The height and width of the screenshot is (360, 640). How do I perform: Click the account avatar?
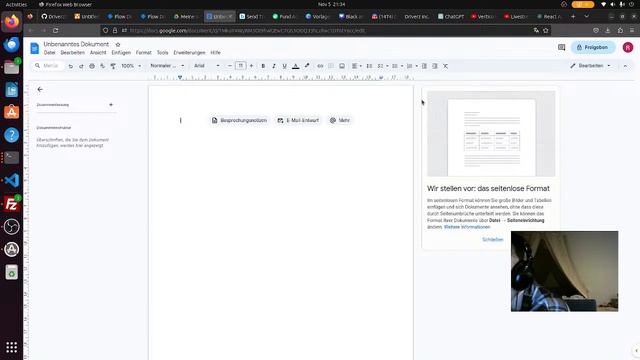[628, 47]
